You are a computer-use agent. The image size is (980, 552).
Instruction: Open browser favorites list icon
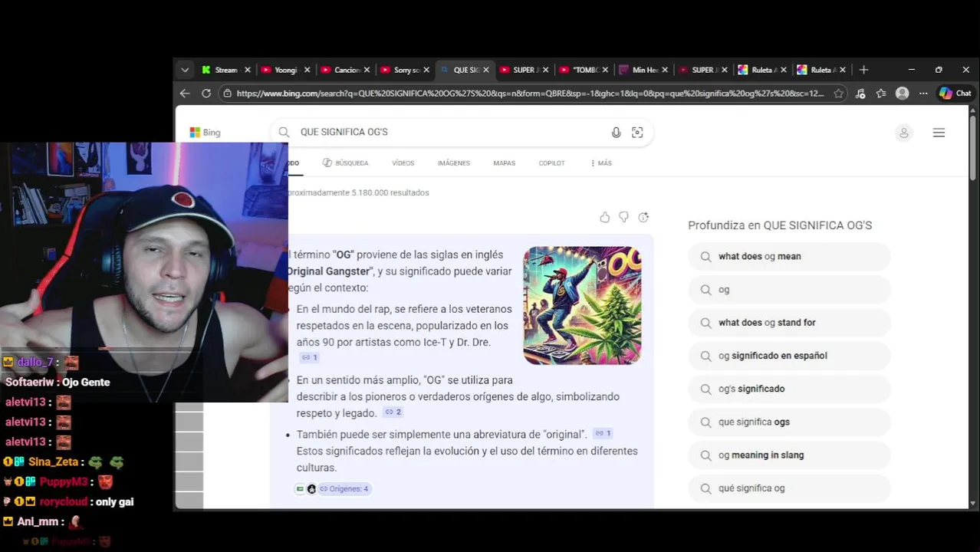coord(881,94)
